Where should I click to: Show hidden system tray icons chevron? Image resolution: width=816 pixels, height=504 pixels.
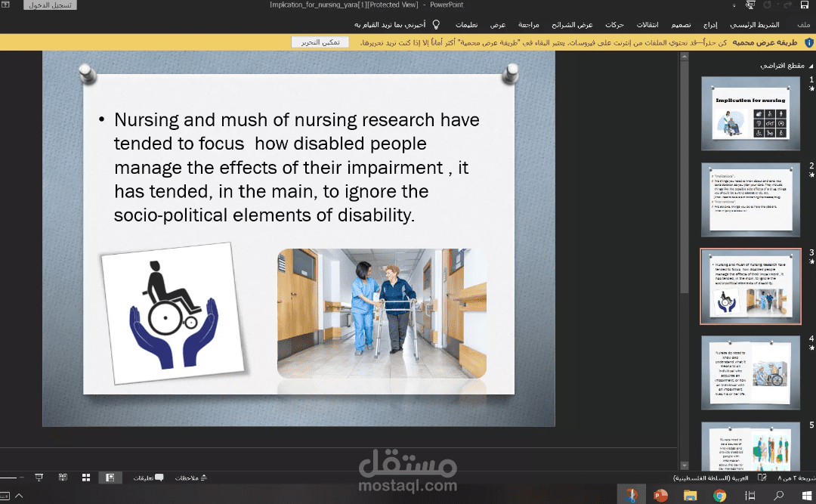tap(19, 496)
